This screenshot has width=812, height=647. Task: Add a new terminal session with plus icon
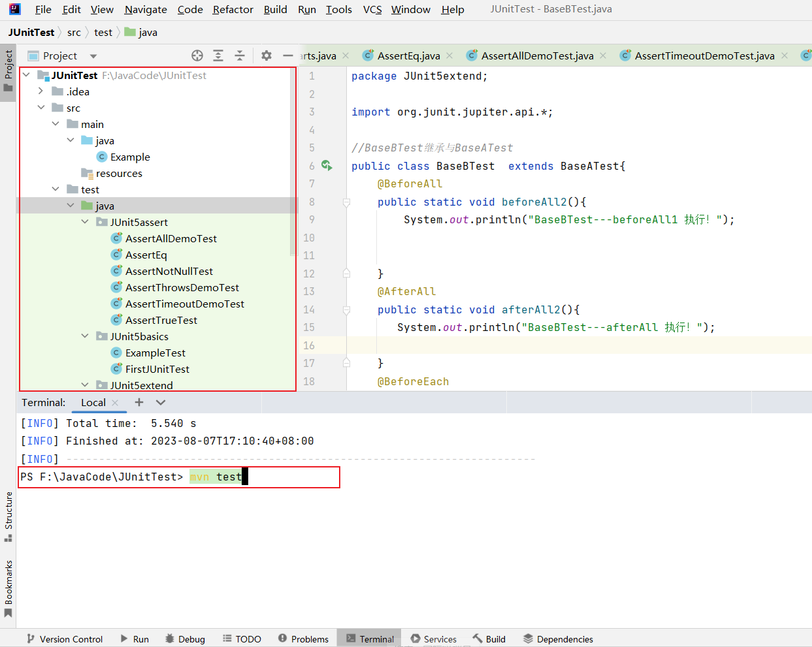coord(139,402)
